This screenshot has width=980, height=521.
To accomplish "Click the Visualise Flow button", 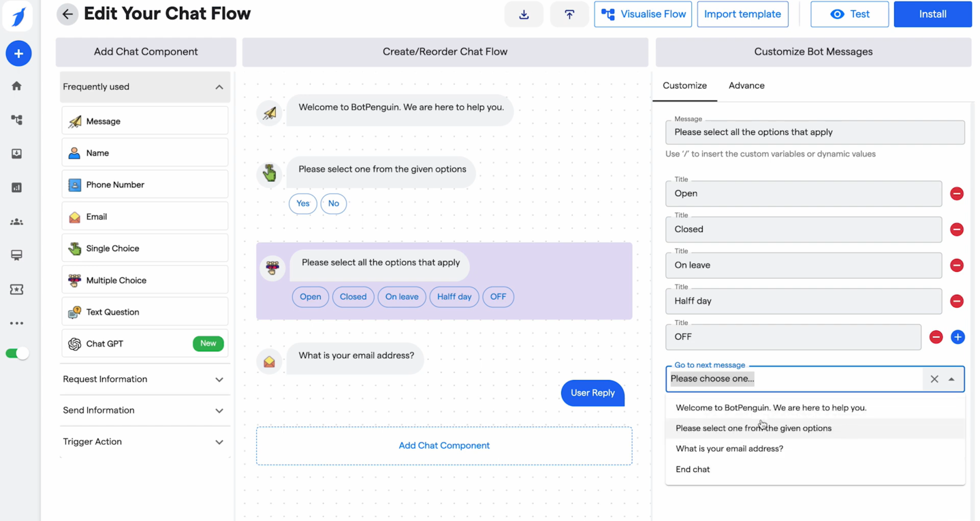I will [x=642, y=14].
